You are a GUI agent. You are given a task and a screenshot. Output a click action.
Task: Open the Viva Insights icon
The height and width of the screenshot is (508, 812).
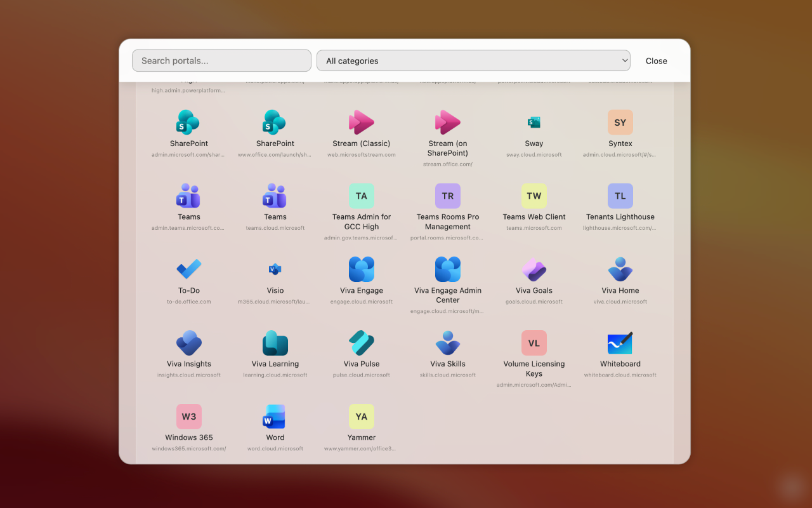point(189,344)
